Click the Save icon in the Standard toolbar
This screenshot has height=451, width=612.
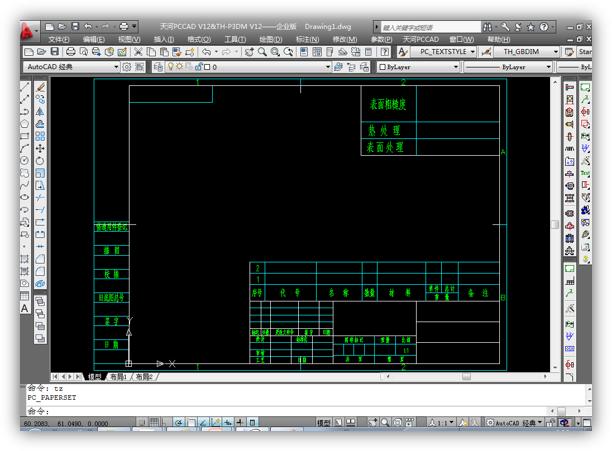[56, 51]
